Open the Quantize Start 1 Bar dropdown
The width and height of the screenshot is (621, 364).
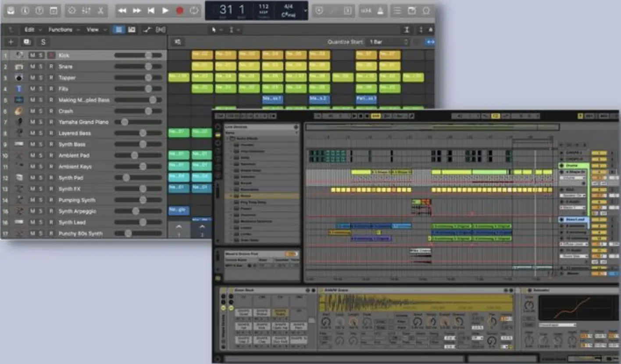tap(389, 42)
